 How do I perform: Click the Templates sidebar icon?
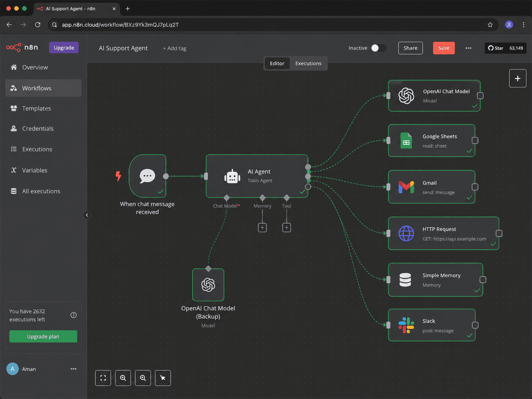click(x=14, y=108)
